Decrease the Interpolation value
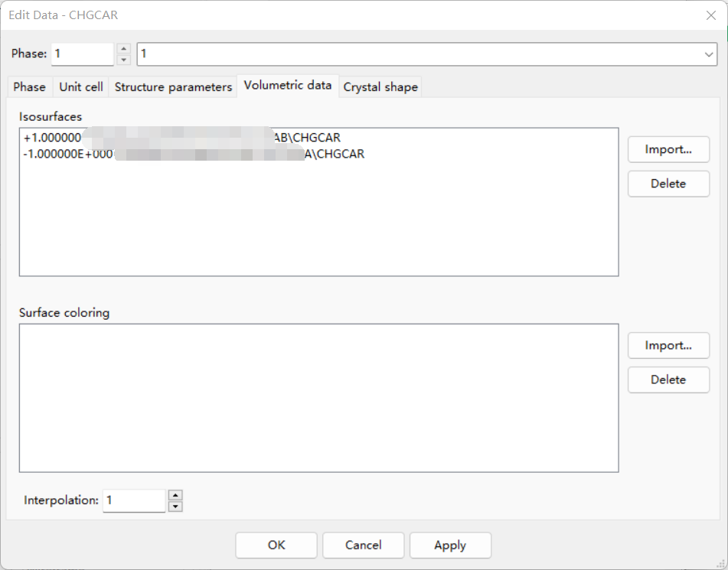The width and height of the screenshot is (728, 570). click(x=175, y=506)
